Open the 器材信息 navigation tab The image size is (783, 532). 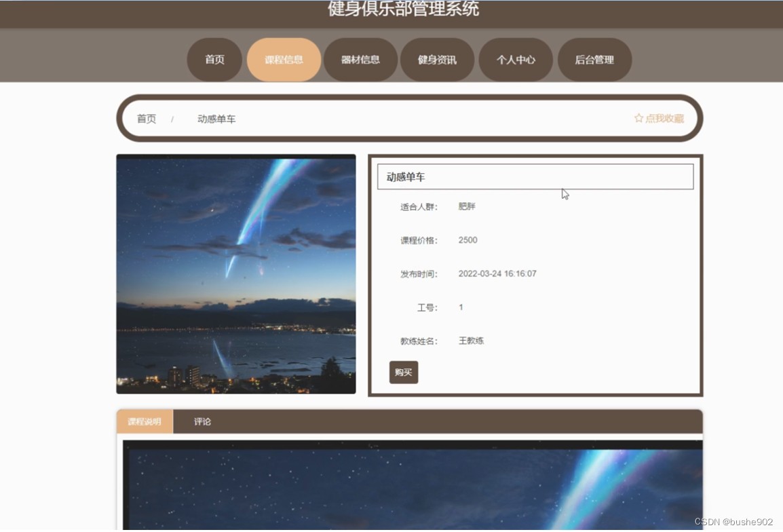(360, 60)
